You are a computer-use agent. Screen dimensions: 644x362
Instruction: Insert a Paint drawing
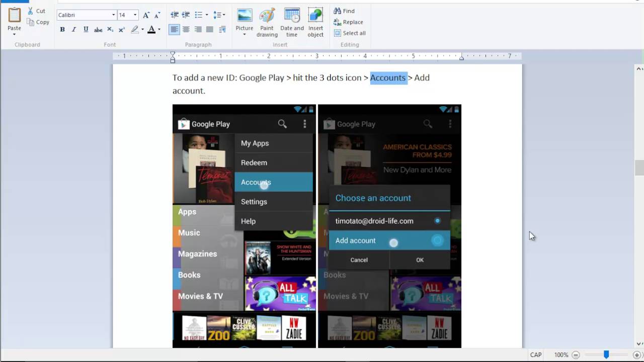[x=267, y=22]
